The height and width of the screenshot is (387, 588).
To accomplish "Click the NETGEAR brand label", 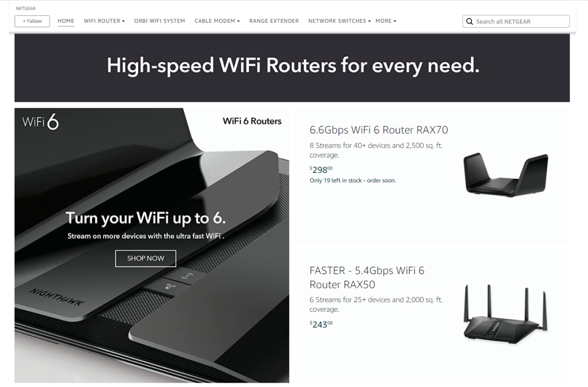I will click(26, 8).
